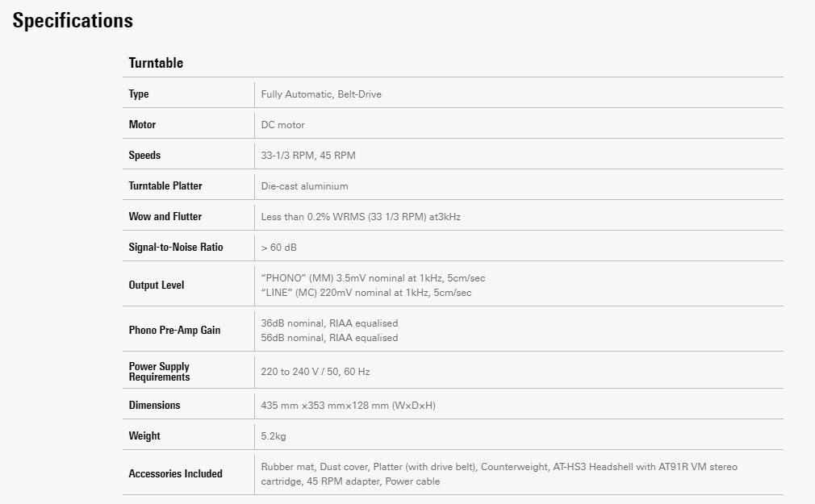Click the Turntable section title
This screenshot has width=815, height=504.
(156, 63)
